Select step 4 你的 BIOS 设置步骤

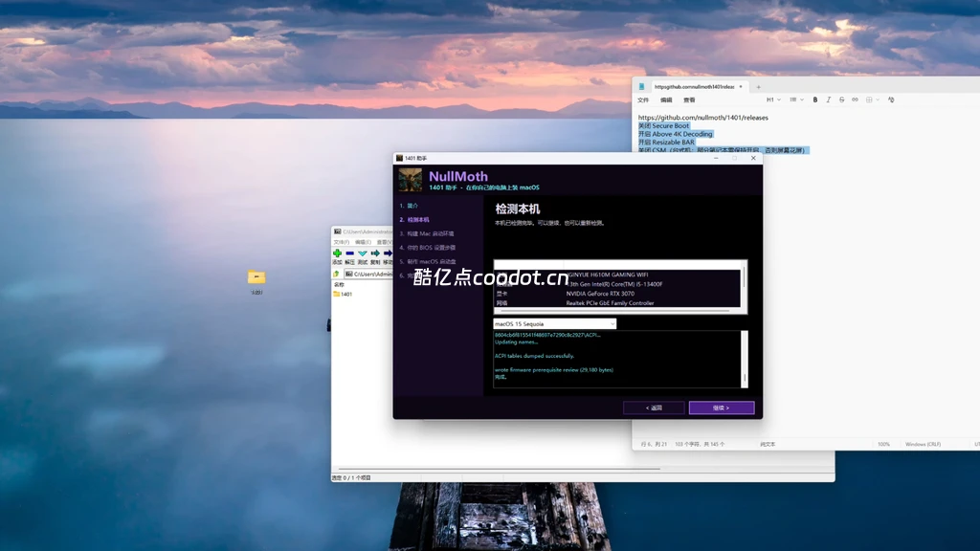click(x=428, y=248)
